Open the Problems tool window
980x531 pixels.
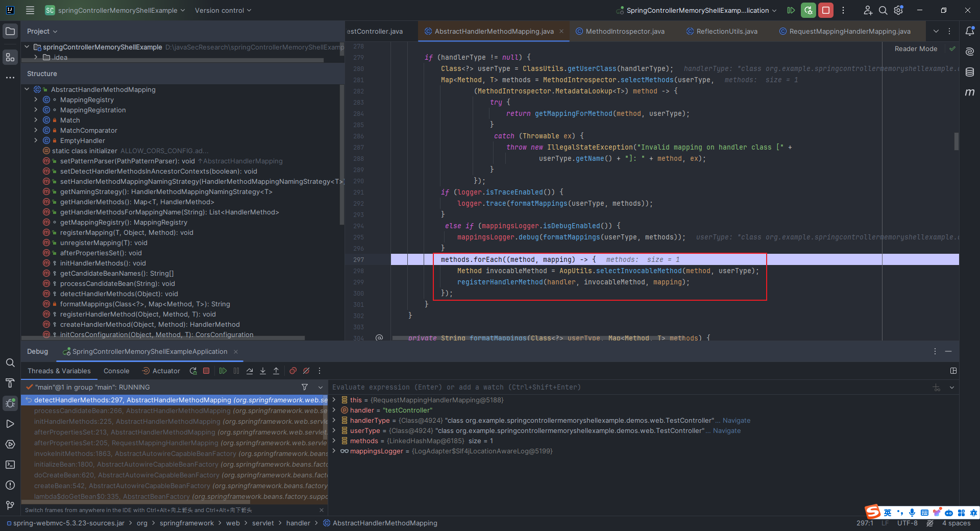point(10,485)
